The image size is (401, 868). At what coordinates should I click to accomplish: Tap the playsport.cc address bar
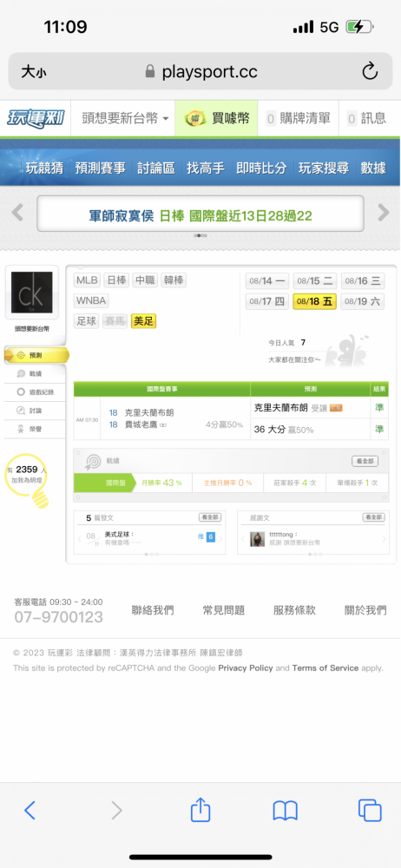point(200,71)
